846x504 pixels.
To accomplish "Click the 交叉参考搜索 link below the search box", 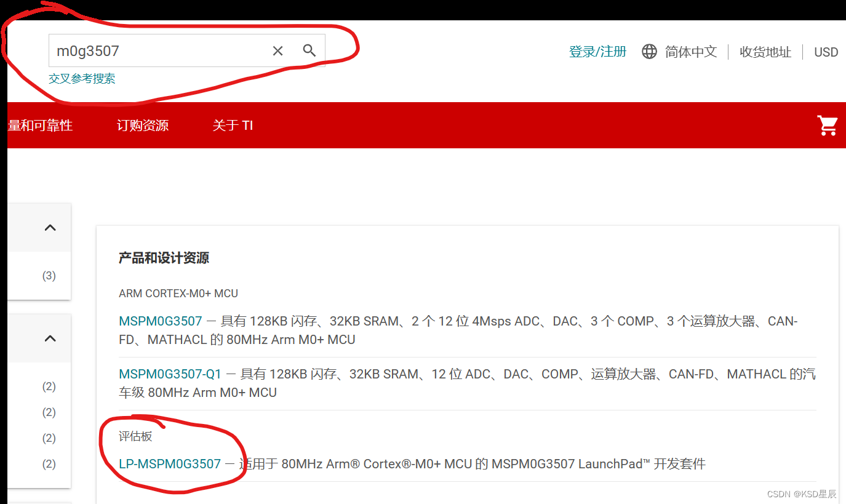I will tap(82, 79).
